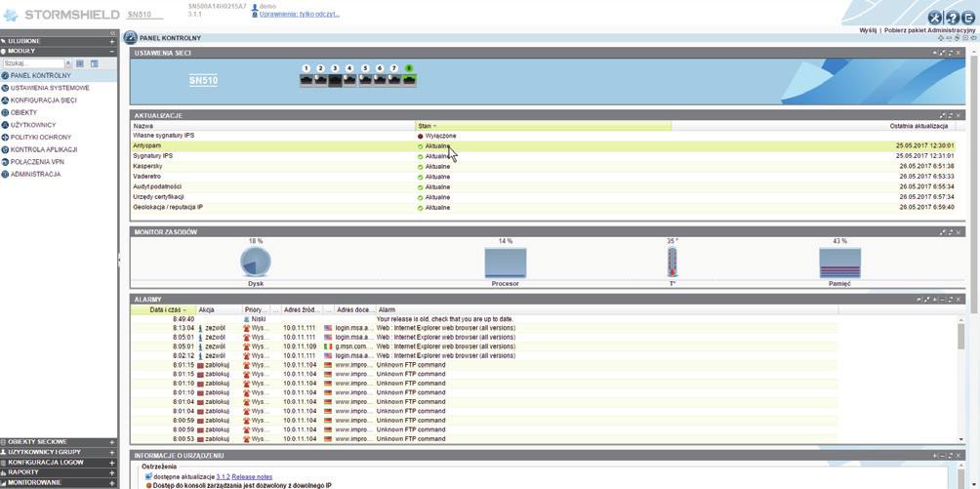980x489 pixels.
Task: Sort alarms by Alarm column header
Action: point(606,309)
